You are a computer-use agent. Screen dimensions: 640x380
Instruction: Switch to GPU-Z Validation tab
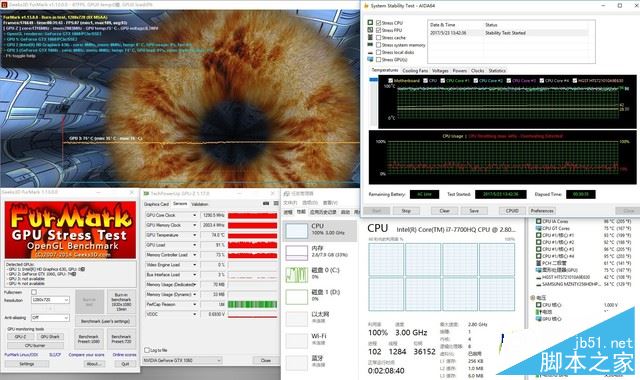[x=200, y=204]
